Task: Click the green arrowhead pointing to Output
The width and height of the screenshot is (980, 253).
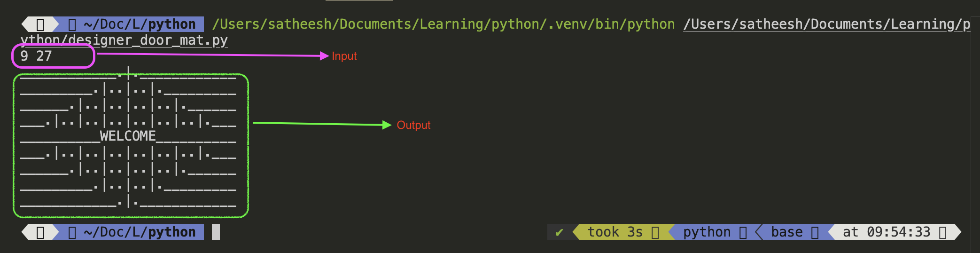Action: pos(387,125)
